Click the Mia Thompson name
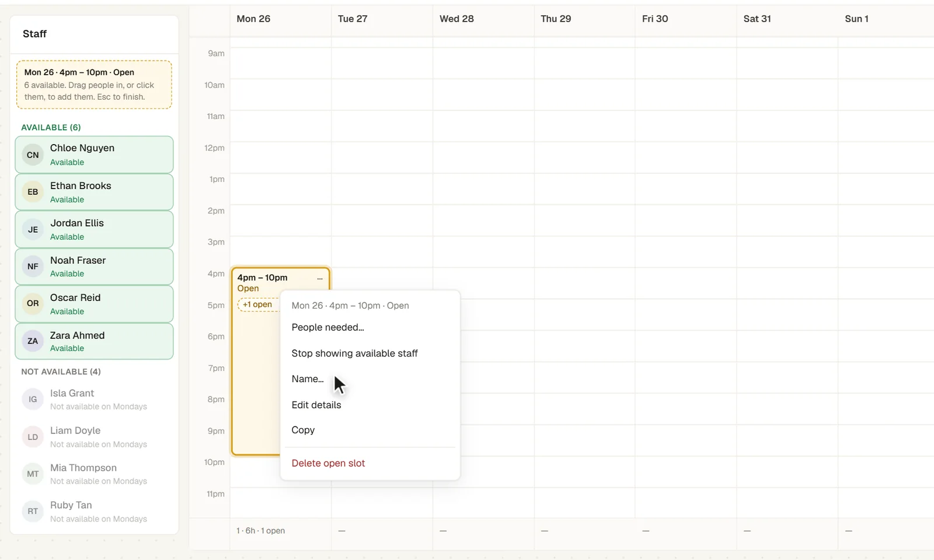Screen dimensions: 934x560 coord(83,468)
